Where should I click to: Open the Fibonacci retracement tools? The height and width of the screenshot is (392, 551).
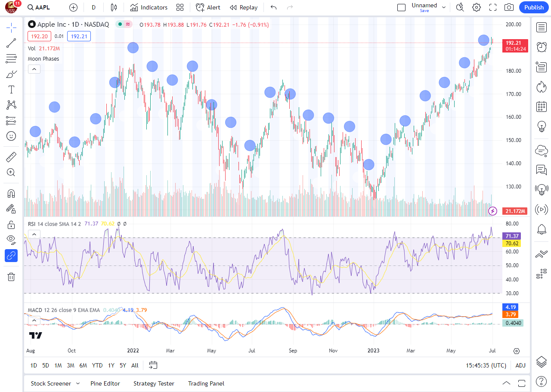tap(11, 59)
